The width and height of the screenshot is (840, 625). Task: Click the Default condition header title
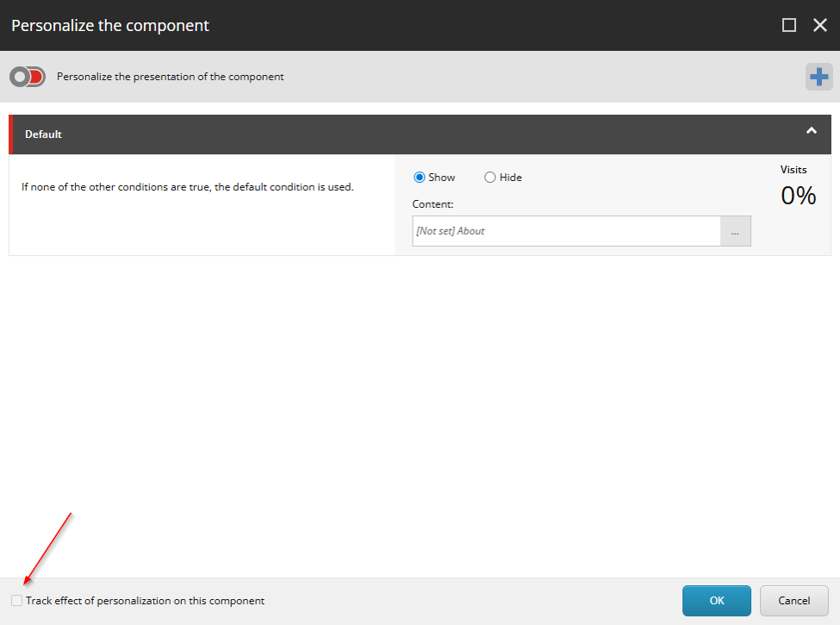pos(43,134)
